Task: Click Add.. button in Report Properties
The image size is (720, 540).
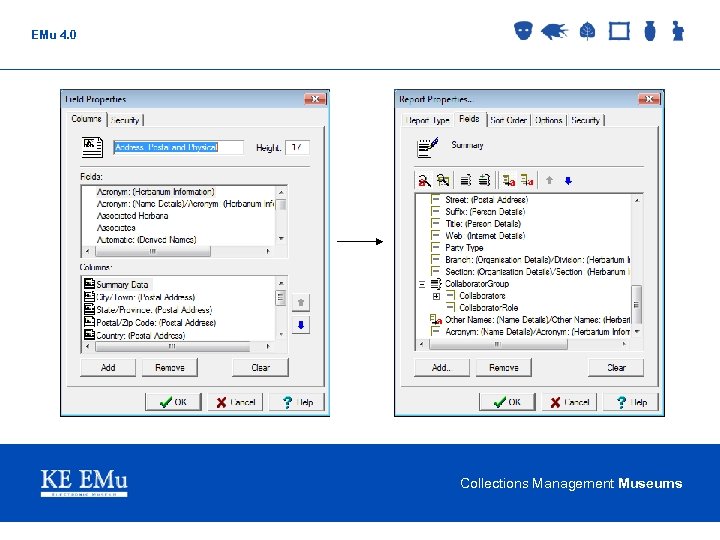Action: point(442,367)
